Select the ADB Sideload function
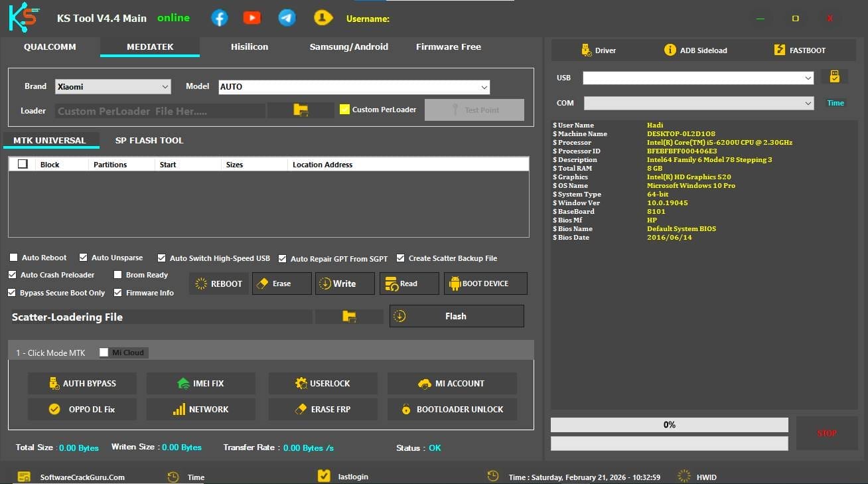The width and height of the screenshot is (868, 484). 695,50
